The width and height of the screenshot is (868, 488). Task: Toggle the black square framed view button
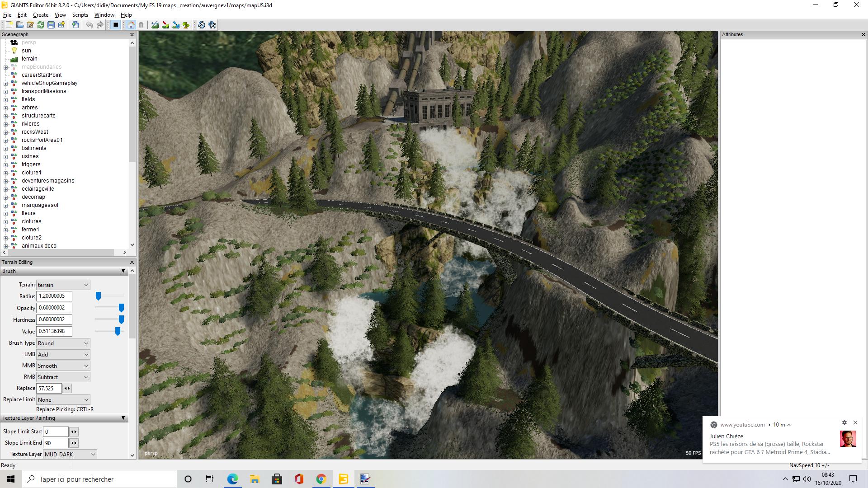tap(116, 25)
